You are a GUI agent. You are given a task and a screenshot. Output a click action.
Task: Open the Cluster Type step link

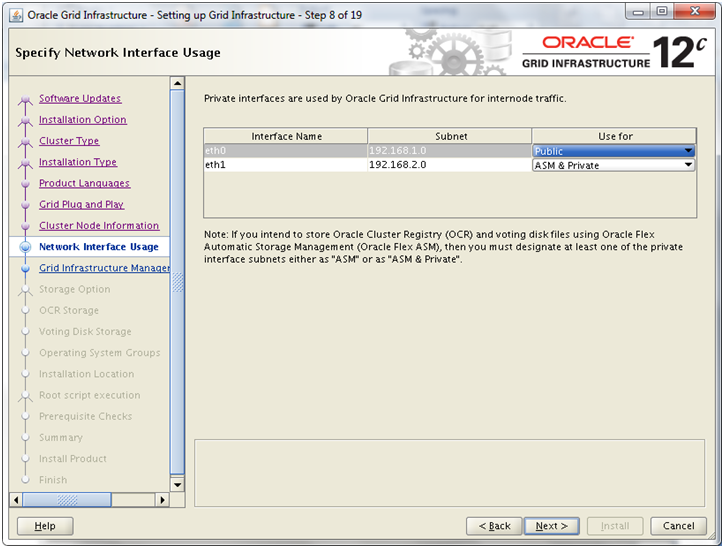[x=69, y=141]
